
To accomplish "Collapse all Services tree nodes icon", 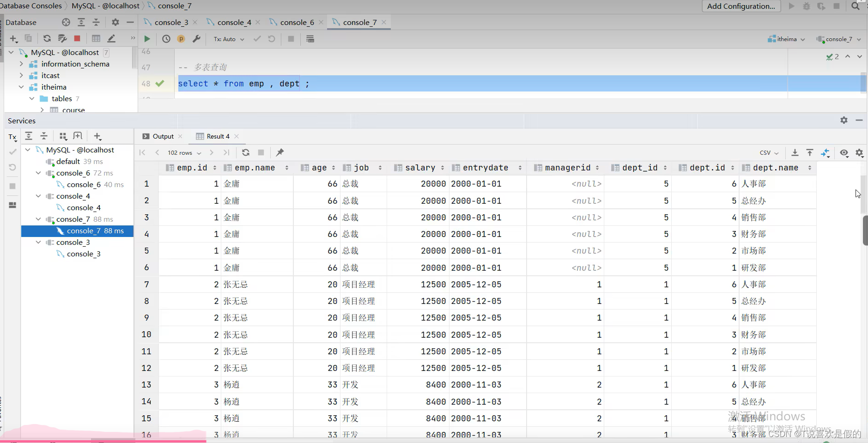I will [x=44, y=136].
